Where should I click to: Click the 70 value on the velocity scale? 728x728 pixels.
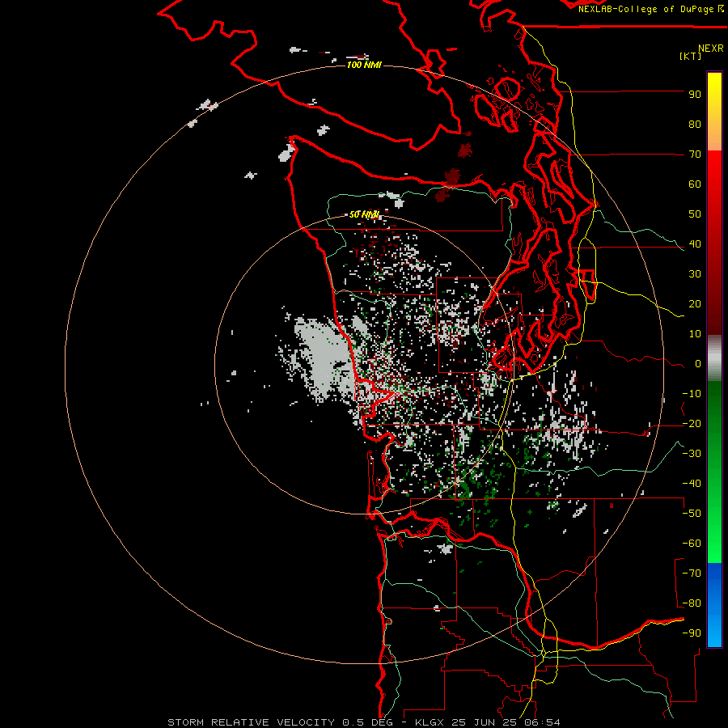click(695, 154)
